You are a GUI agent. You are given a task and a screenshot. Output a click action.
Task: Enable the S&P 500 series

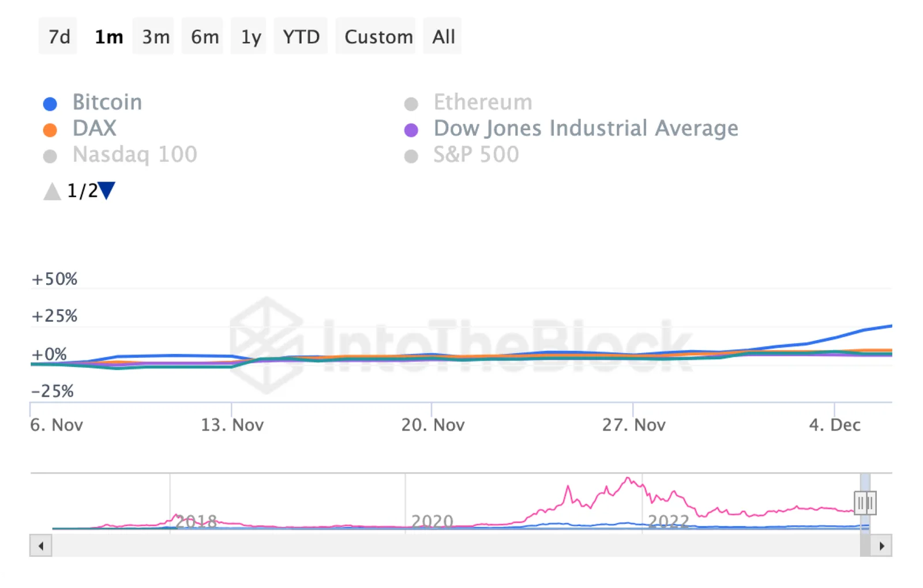[461, 154]
